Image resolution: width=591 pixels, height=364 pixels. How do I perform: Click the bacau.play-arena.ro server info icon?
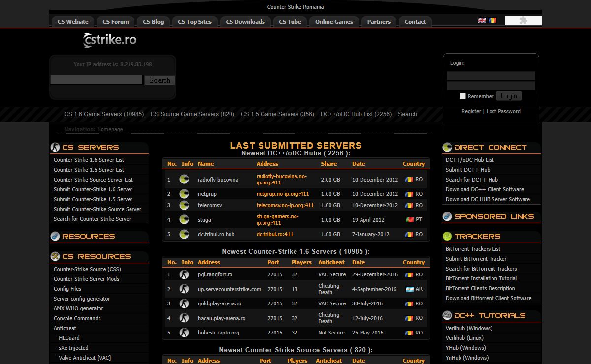coord(184,318)
